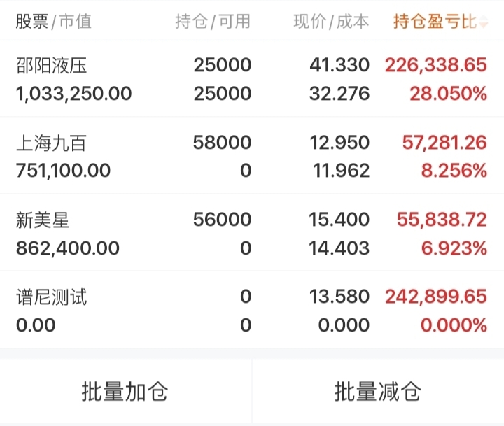Click the 28.050% profit ratio

click(x=448, y=94)
